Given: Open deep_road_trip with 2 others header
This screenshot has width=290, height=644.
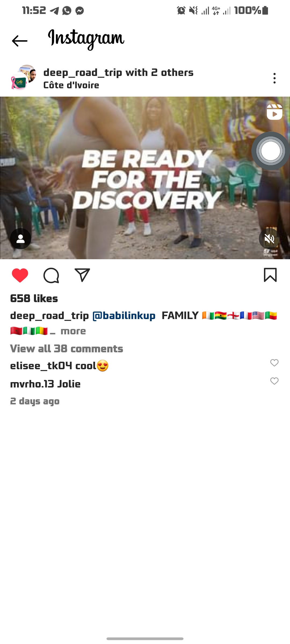Looking at the screenshot, I should coord(118,72).
